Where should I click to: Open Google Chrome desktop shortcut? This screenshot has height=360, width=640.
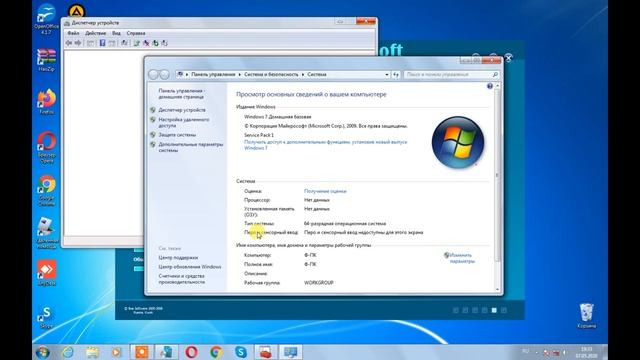pos(46,191)
